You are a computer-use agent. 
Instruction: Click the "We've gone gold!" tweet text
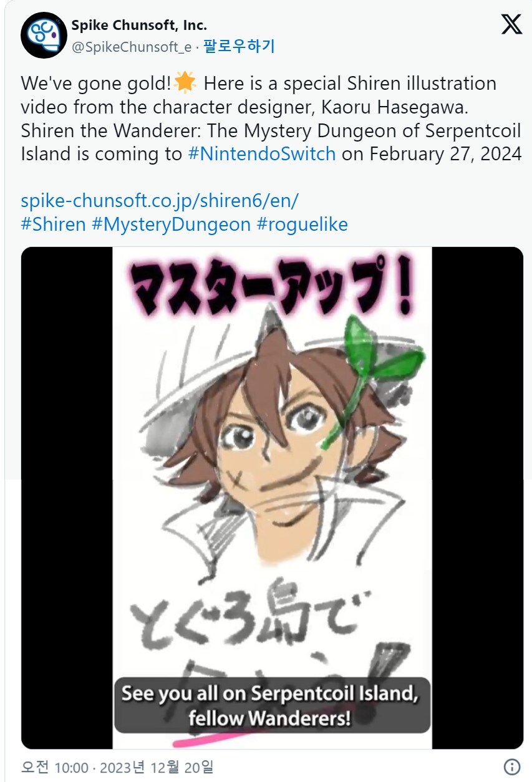[x=95, y=83]
